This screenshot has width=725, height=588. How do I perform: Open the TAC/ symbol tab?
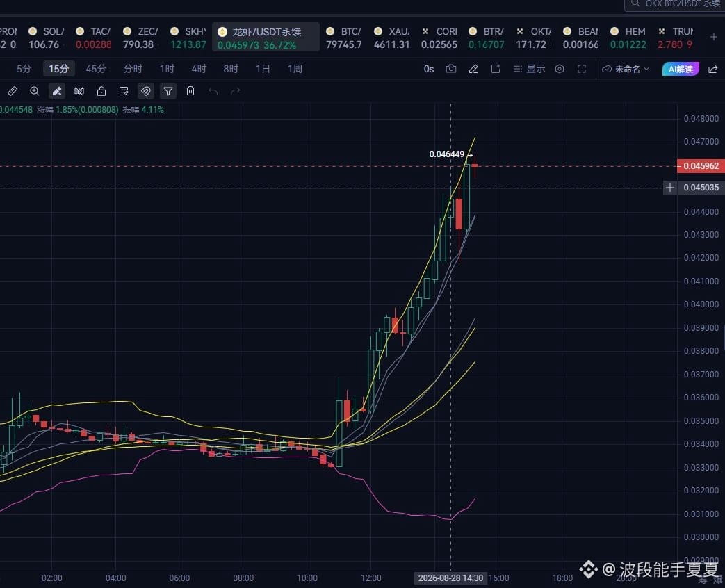93,38
